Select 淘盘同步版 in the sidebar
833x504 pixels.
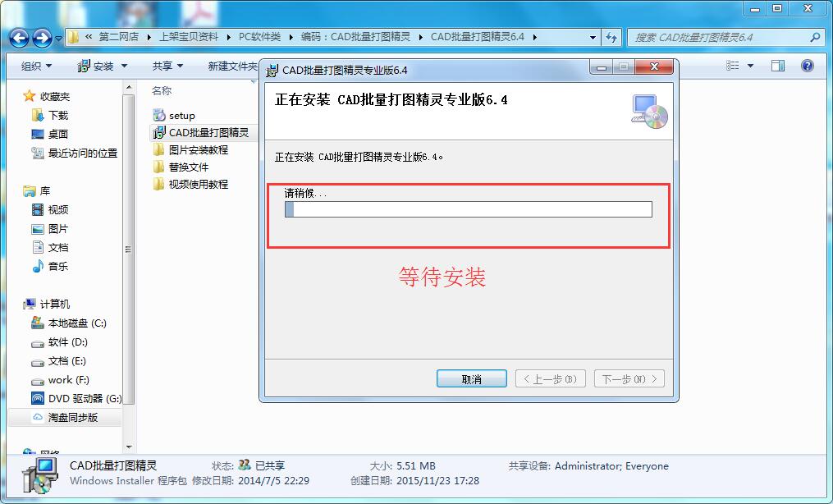point(65,418)
